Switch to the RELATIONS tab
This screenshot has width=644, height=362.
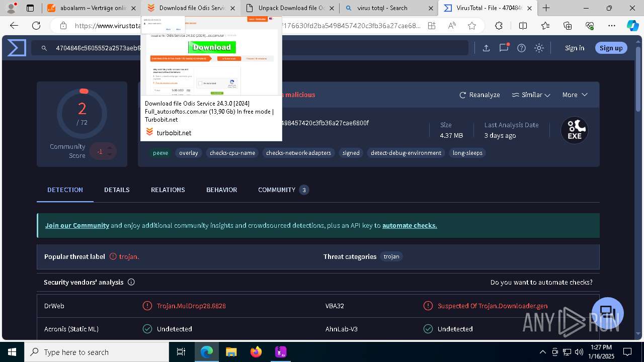click(168, 190)
